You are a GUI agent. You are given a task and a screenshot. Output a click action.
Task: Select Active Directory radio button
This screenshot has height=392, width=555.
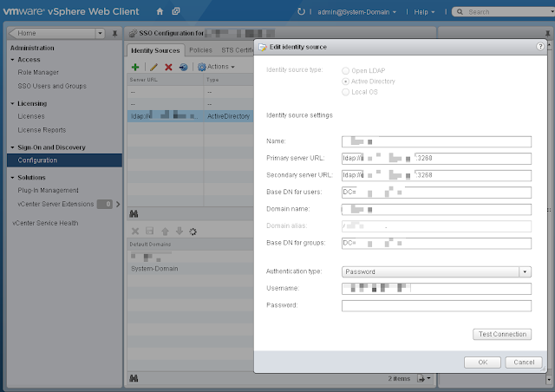coord(345,82)
